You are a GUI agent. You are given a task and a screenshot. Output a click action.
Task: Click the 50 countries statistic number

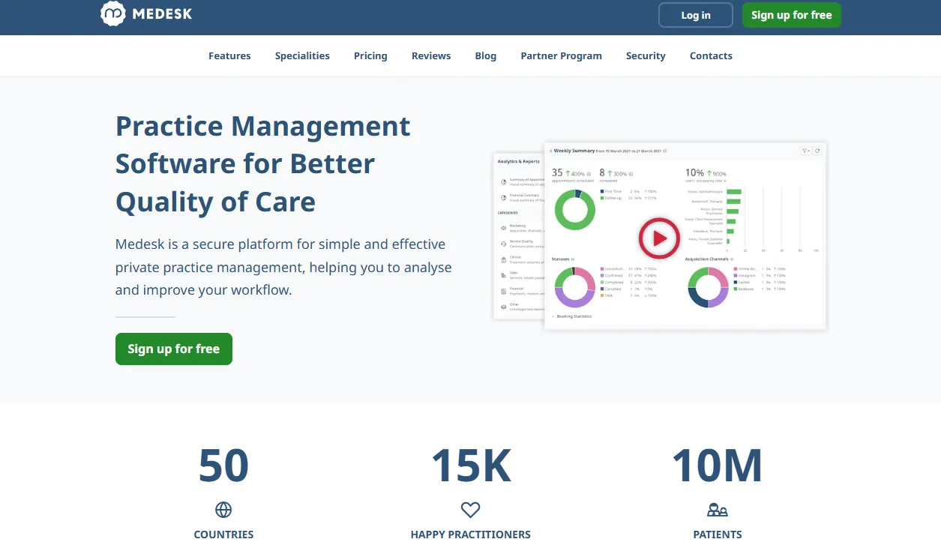tap(223, 466)
